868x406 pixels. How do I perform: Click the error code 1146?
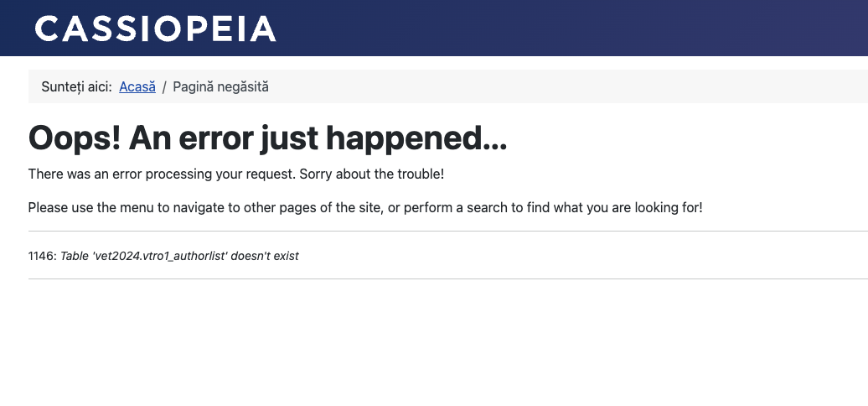pos(41,256)
